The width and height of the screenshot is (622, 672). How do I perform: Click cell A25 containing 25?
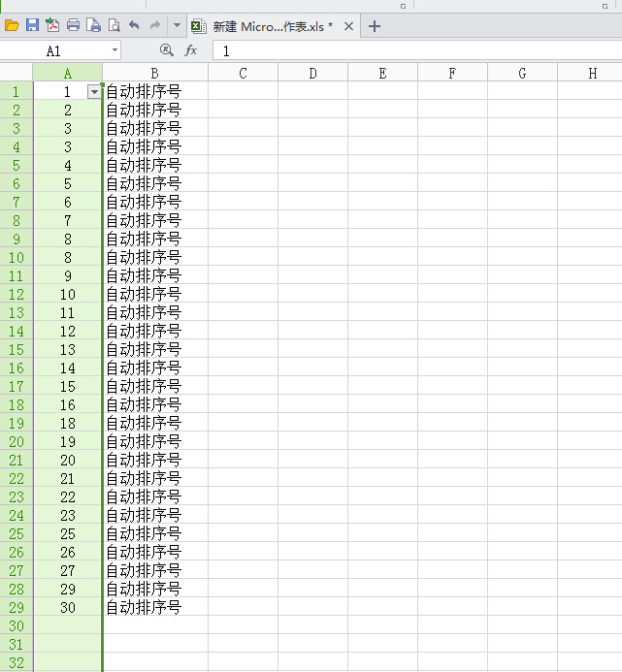pyautogui.click(x=68, y=534)
